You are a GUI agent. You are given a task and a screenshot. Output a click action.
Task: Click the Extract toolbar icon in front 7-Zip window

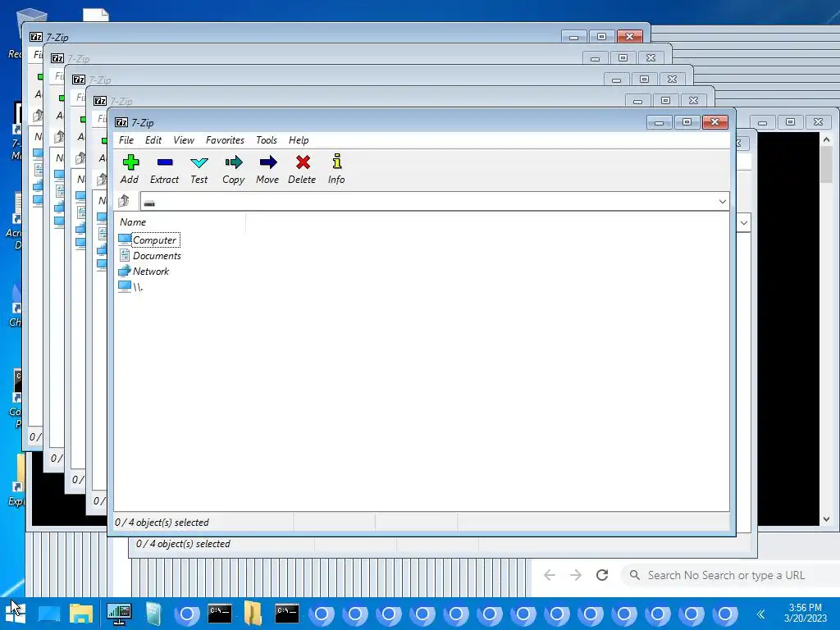point(164,162)
